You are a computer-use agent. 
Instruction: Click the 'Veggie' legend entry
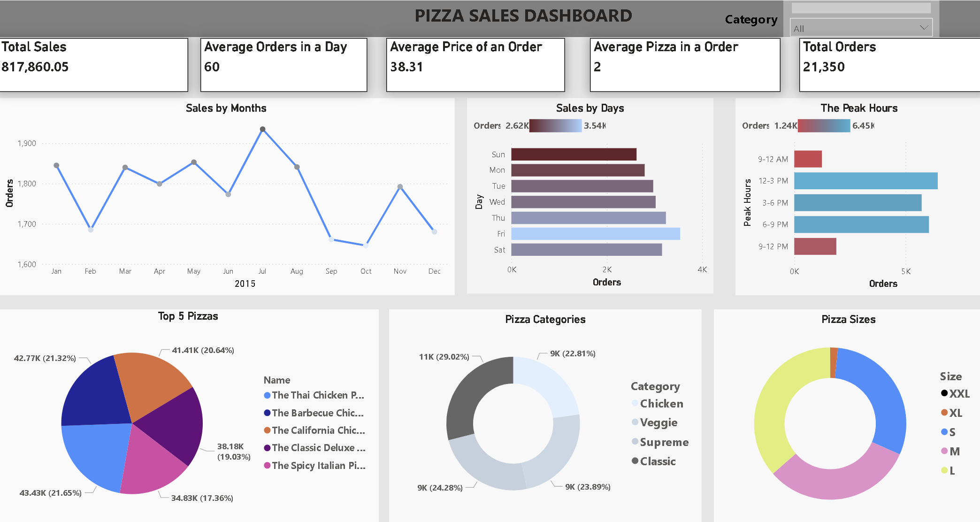(658, 422)
